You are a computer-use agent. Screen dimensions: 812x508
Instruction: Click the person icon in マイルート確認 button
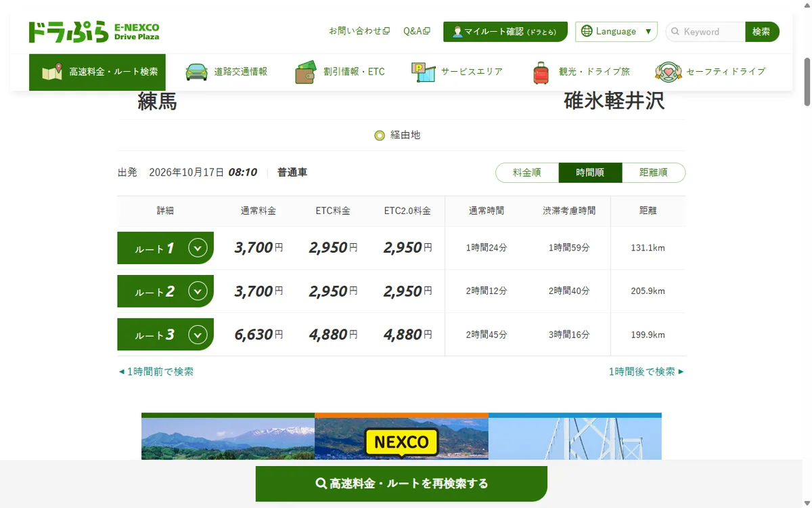[457, 32]
